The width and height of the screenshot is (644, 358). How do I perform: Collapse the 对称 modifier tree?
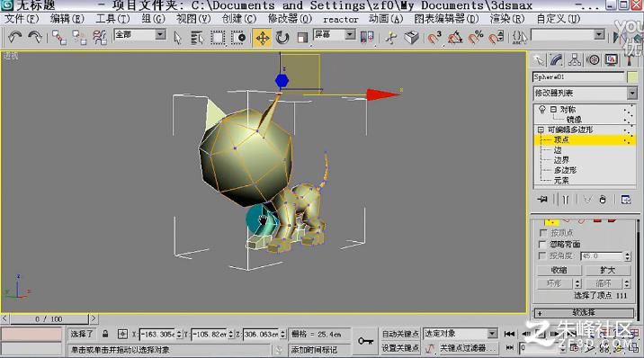[x=553, y=109]
